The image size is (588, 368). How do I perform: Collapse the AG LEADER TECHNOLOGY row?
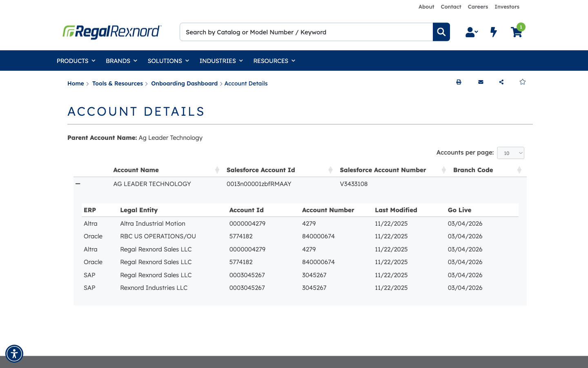(78, 184)
